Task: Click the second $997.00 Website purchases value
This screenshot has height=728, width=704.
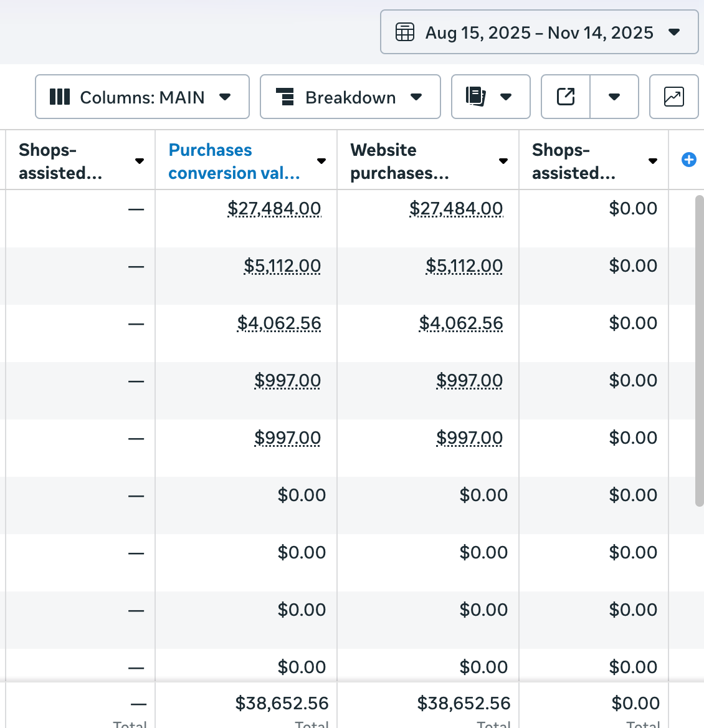Action: 469,438
